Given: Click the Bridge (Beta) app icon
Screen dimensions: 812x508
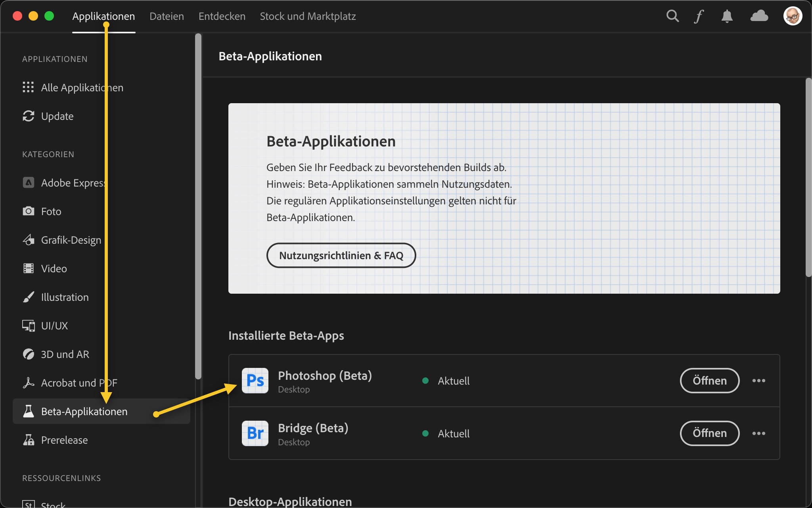Looking at the screenshot, I should click(x=255, y=433).
